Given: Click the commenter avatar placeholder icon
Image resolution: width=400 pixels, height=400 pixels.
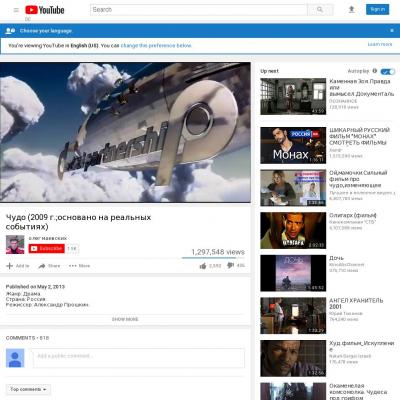Looking at the screenshot, I should click(15, 358).
